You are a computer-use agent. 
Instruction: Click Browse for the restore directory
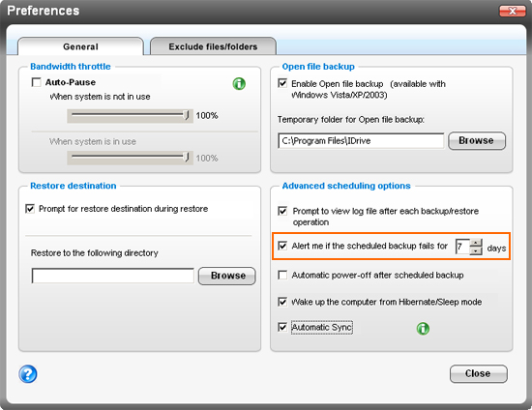(227, 276)
